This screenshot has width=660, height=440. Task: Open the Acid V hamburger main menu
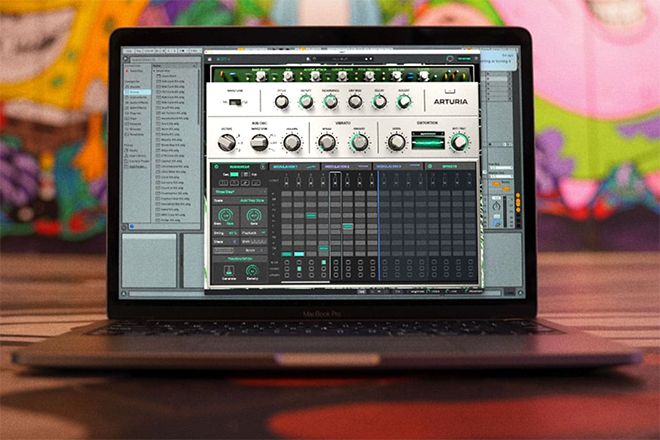pos(210,59)
